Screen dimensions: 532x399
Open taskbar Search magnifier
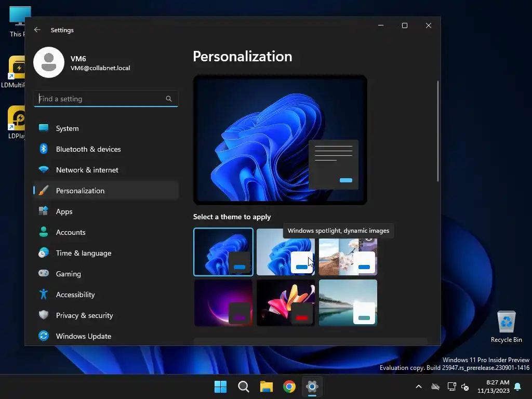click(x=243, y=387)
